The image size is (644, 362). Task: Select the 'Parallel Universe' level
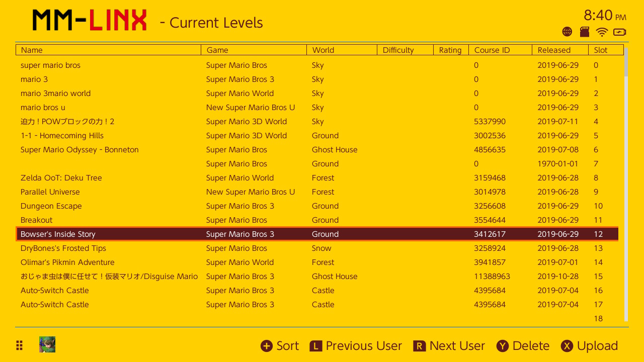(x=317, y=192)
